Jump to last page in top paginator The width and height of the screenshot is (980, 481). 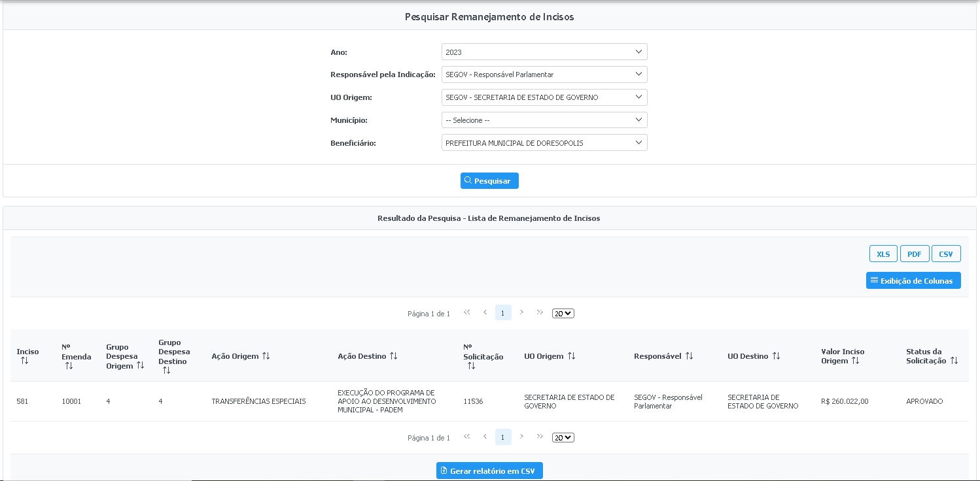[540, 312]
